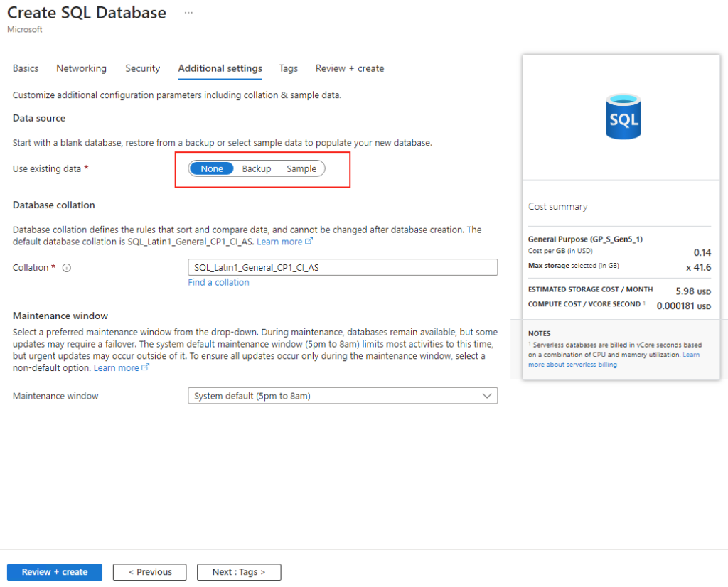Click the Previous button

pos(150,572)
